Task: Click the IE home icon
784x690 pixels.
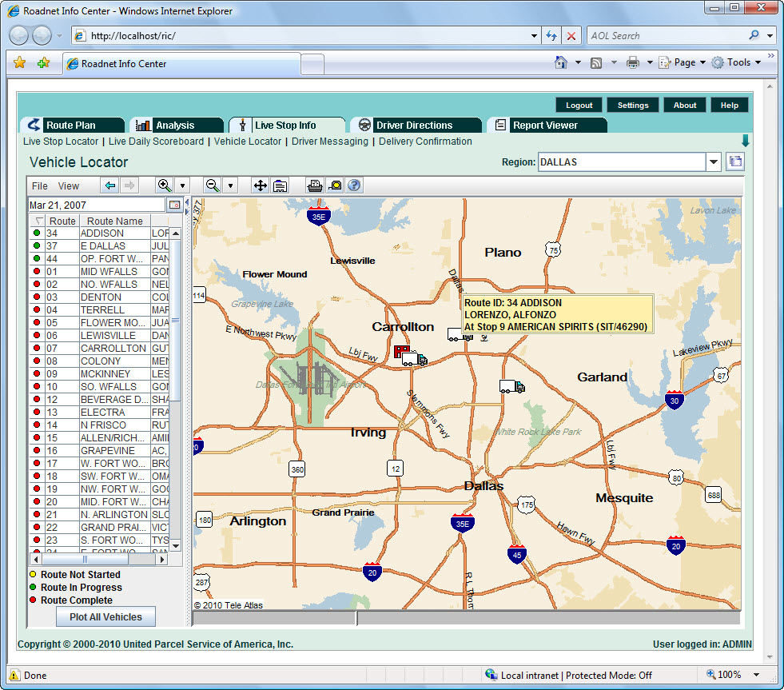Action: click(x=561, y=62)
